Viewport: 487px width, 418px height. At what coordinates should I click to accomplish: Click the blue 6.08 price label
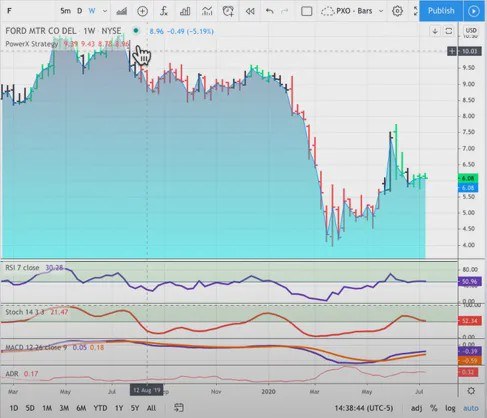468,188
